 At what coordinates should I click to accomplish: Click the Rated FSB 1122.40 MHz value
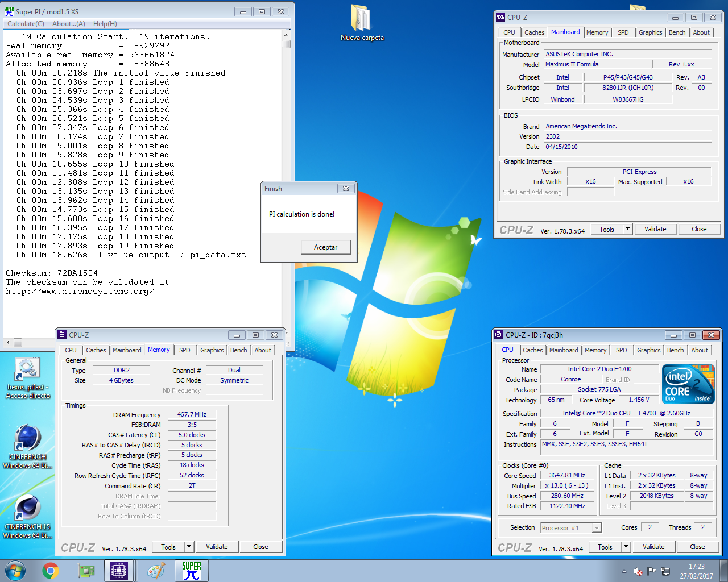click(x=567, y=506)
